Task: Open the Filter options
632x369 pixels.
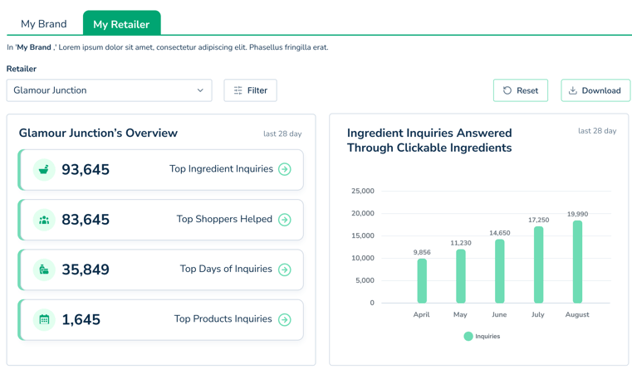Action: [250, 90]
